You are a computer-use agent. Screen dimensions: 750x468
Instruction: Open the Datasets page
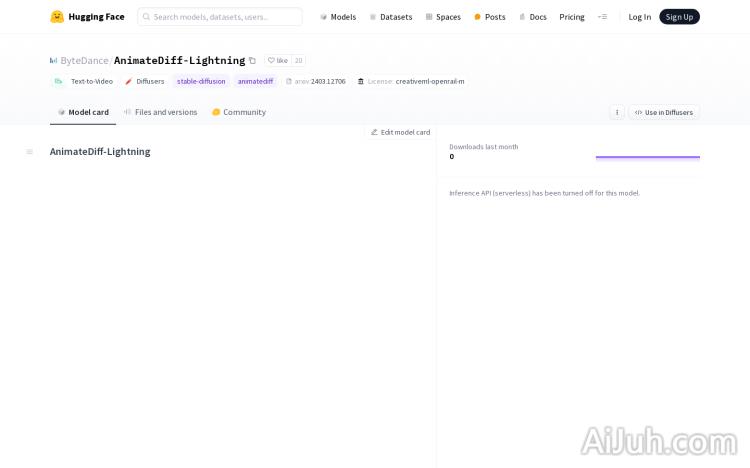point(391,17)
